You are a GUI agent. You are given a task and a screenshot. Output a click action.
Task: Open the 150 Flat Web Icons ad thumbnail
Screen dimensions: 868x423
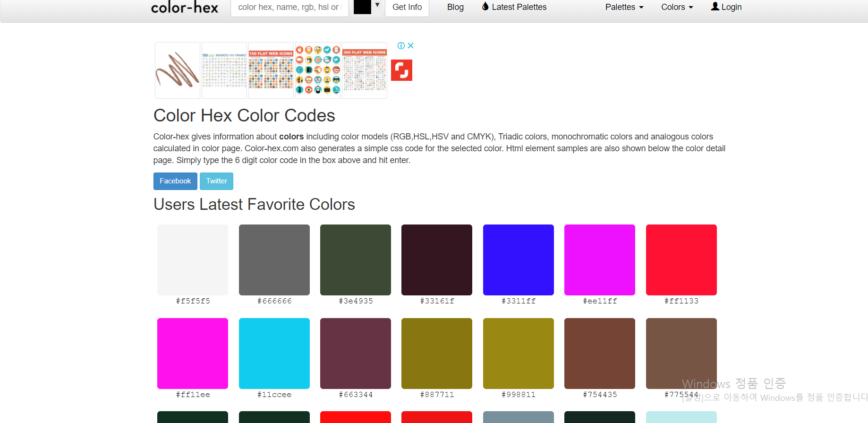pos(271,70)
